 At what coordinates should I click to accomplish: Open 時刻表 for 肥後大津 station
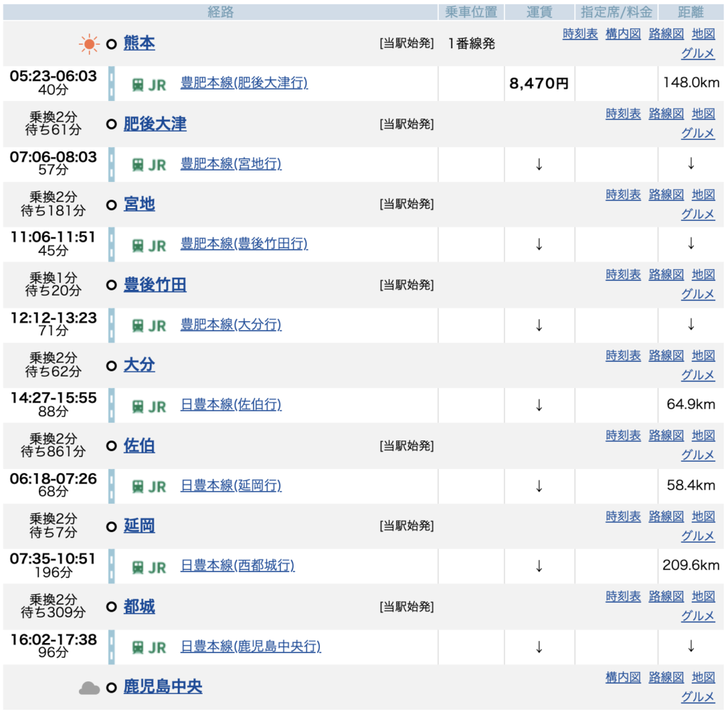(x=623, y=114)
